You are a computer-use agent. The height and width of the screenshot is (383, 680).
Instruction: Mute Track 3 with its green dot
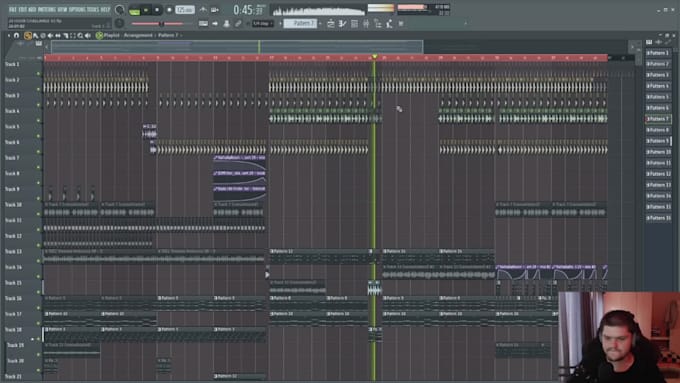coord(39,105)
